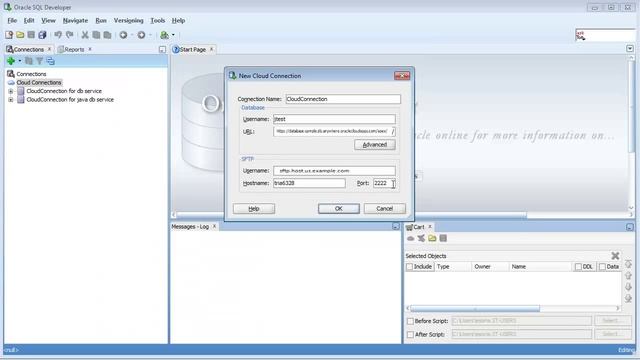Select Cloud Connections in the tree
640x360 pixels.
39,82
